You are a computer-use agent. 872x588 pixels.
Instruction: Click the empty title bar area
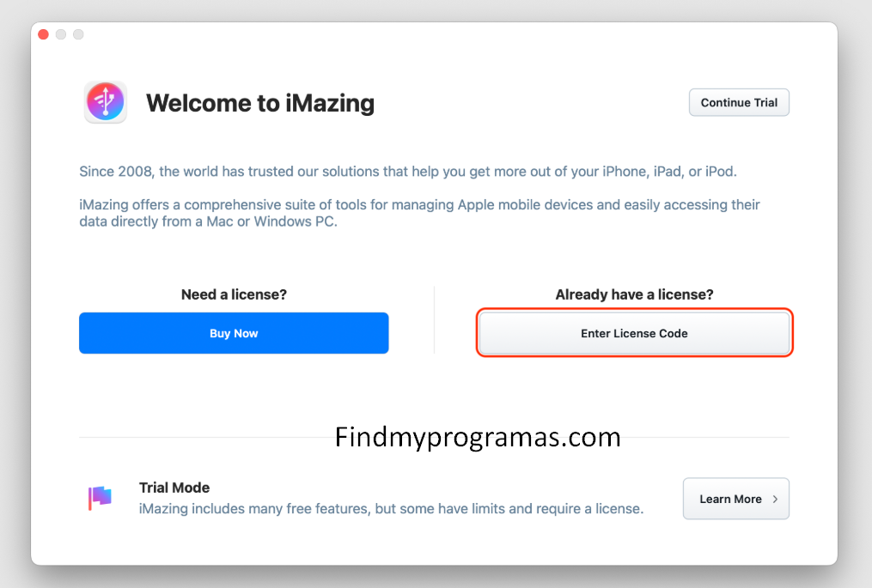(x=430, y=34)
